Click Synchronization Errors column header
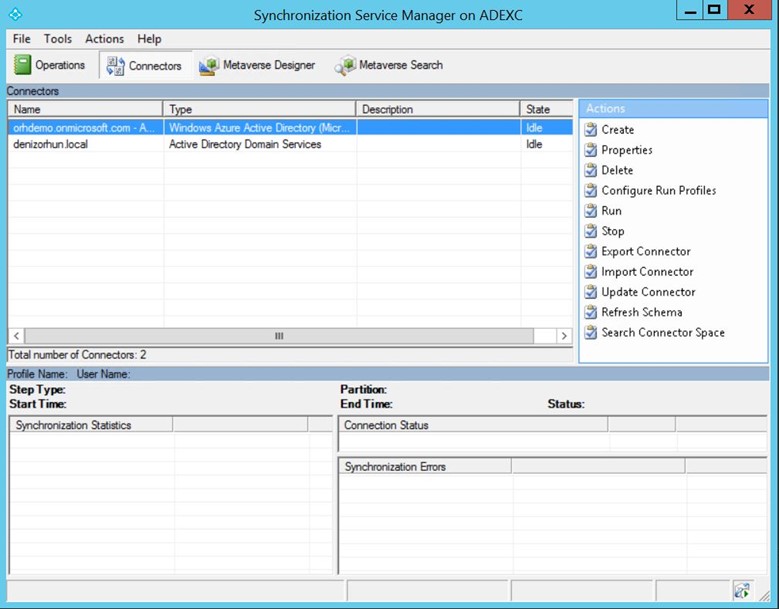The width and height of the screenshot is (779, 609). [x=425, y=466]
